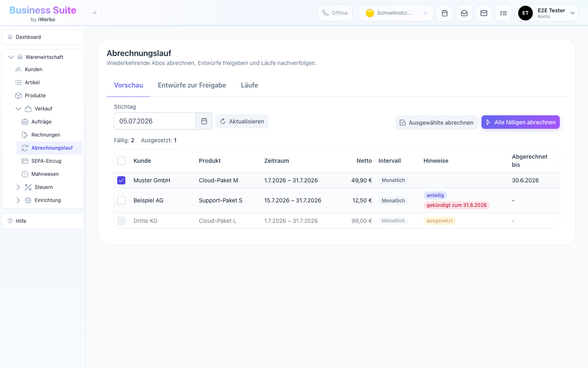Expand the E2E Tester account dropdown chevron
This screenshot has width=588, height=368.
click(x=572, y=13)
